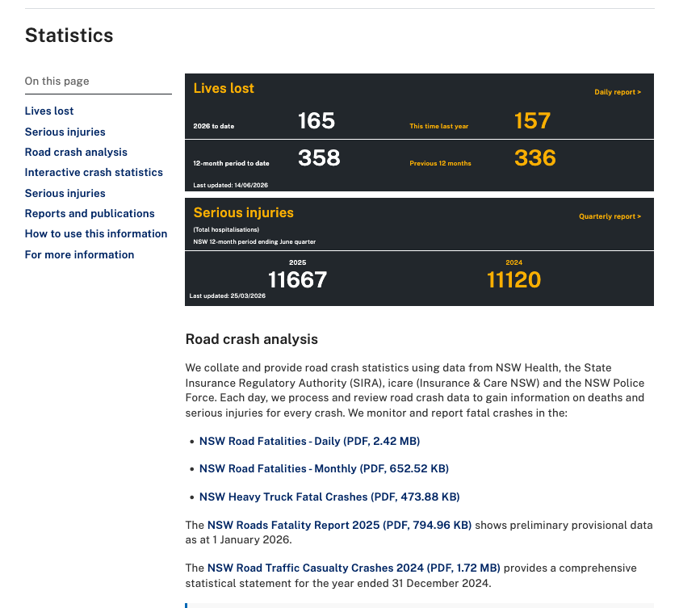Click 'Last updated: 25/03/2026' text
700x608 pixels.
(x=227, y=296)
